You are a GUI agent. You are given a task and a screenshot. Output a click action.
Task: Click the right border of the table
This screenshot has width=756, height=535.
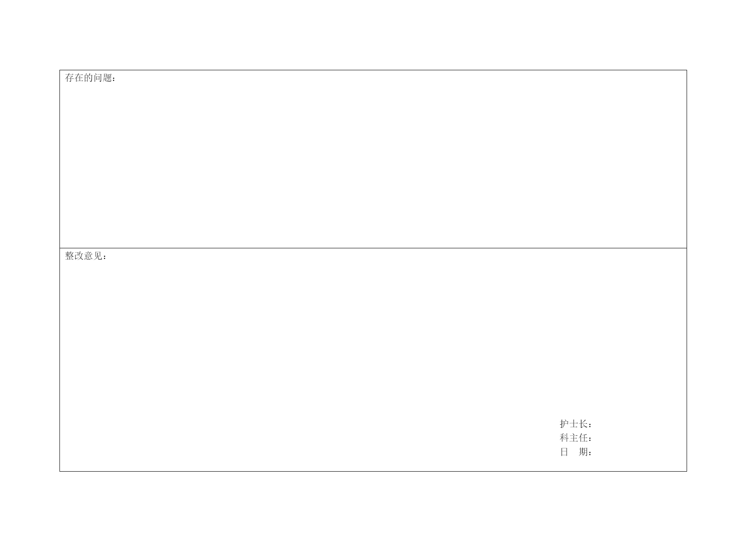tap(687, 271)
